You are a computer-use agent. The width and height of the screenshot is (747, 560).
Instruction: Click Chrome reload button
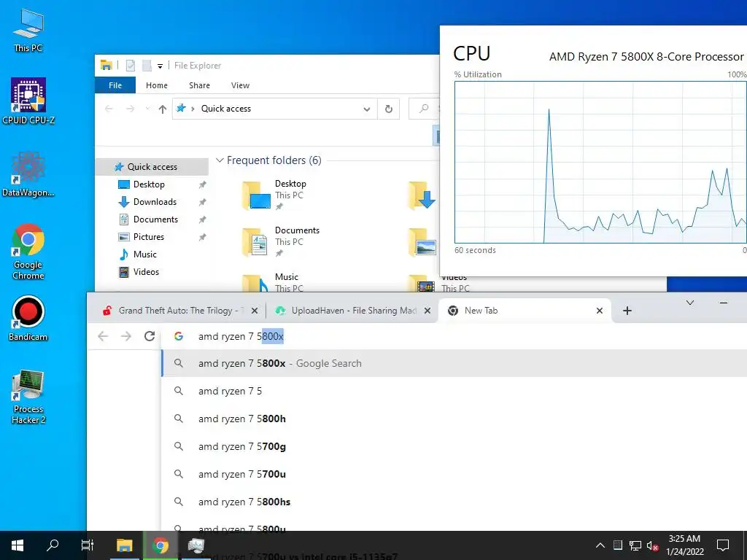point(149,336)
